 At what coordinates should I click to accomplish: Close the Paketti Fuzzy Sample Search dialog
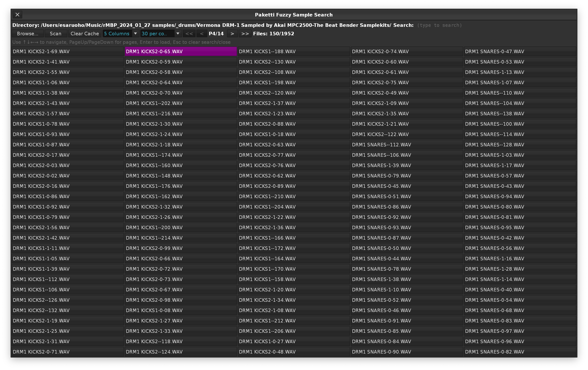tap(17, 15)
